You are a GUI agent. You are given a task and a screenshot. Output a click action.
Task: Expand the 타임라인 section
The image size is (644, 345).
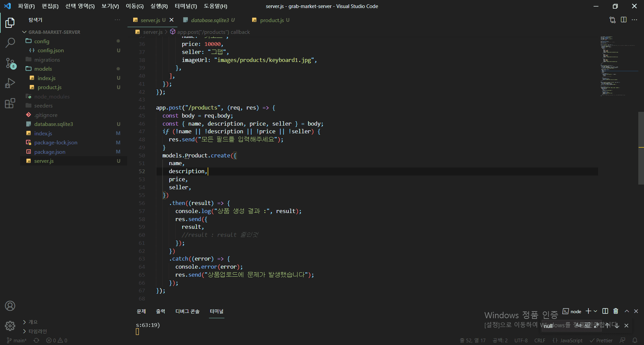coord(24,331)
